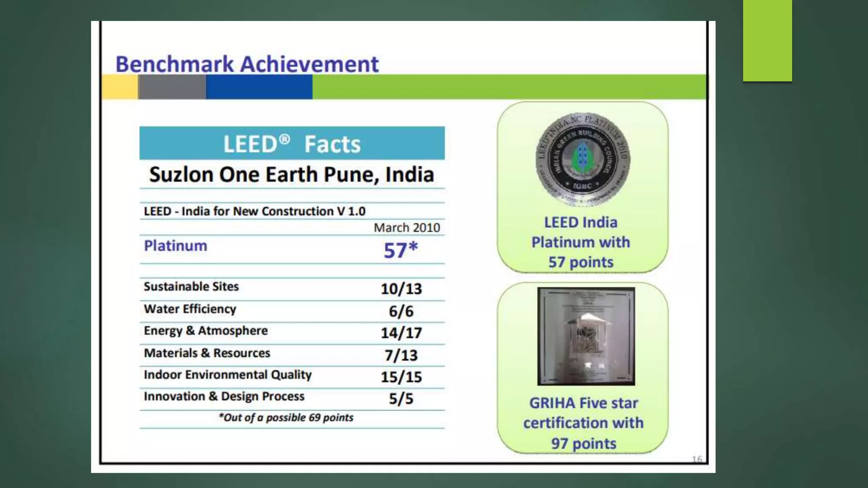
Task: Click the Energy & Atmosphere row
Action: (206, 331)
